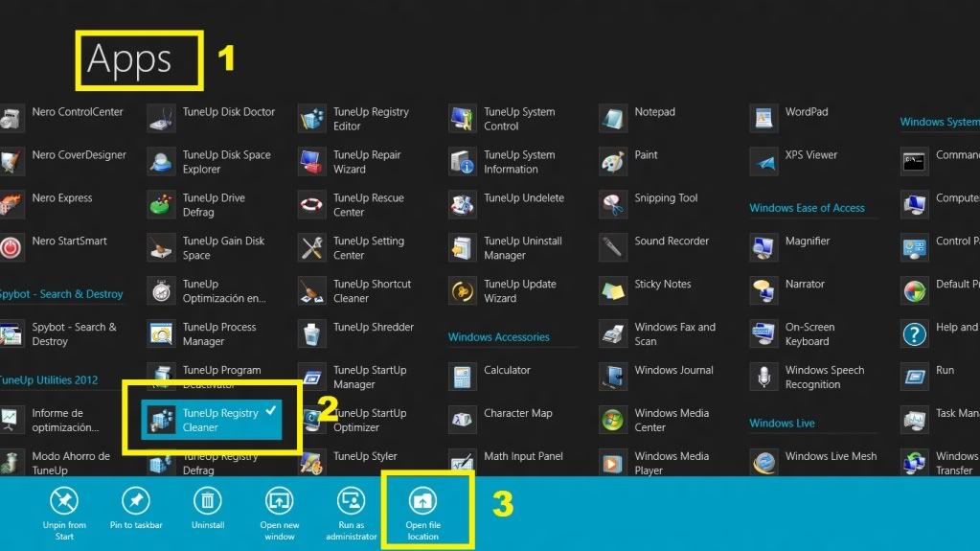Open Notepad from the apps list
This screenshot has width=980, height=551.
(x=613, y=118)
